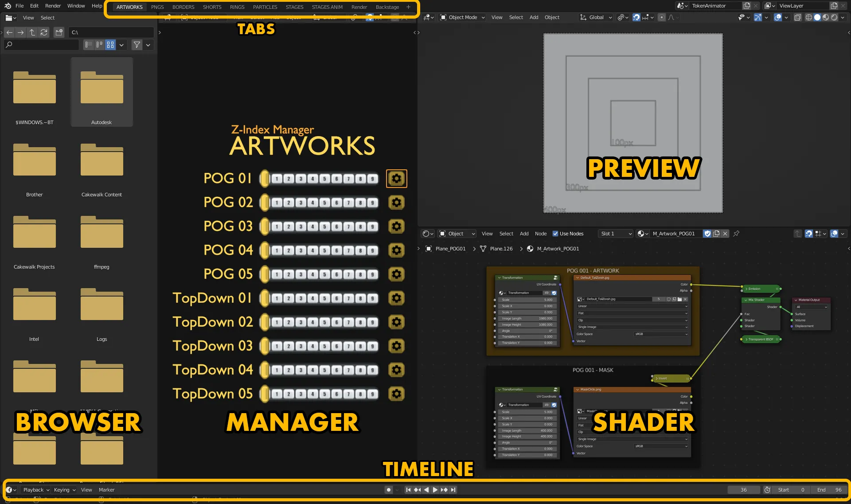
Task: Click the file browser search field
Action: 42,45
